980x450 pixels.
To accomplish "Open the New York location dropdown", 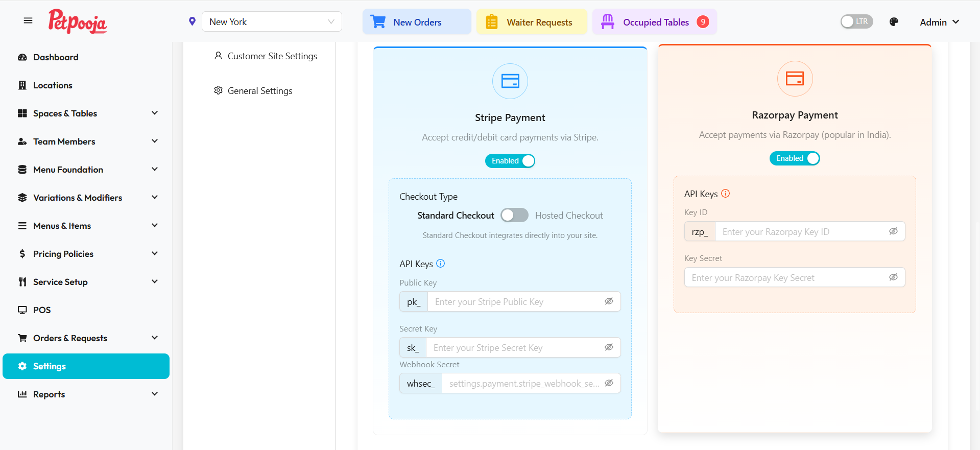I will click(x=272, y=21).
